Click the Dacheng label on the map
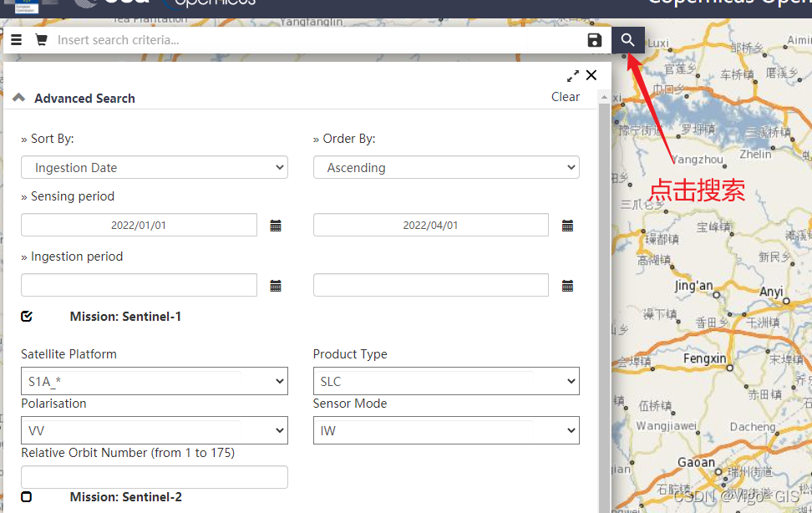The image size is (812, 513). point(753,427)
